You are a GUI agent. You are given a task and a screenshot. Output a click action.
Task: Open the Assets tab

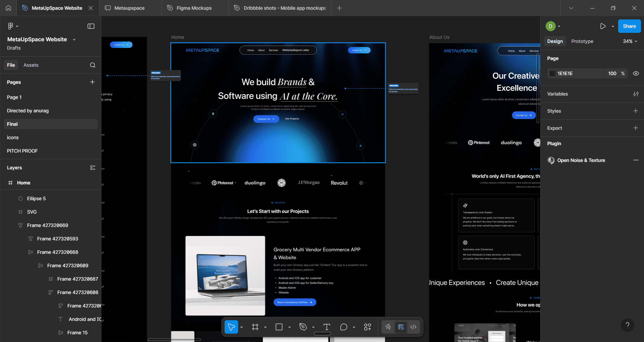coord(31,65)
